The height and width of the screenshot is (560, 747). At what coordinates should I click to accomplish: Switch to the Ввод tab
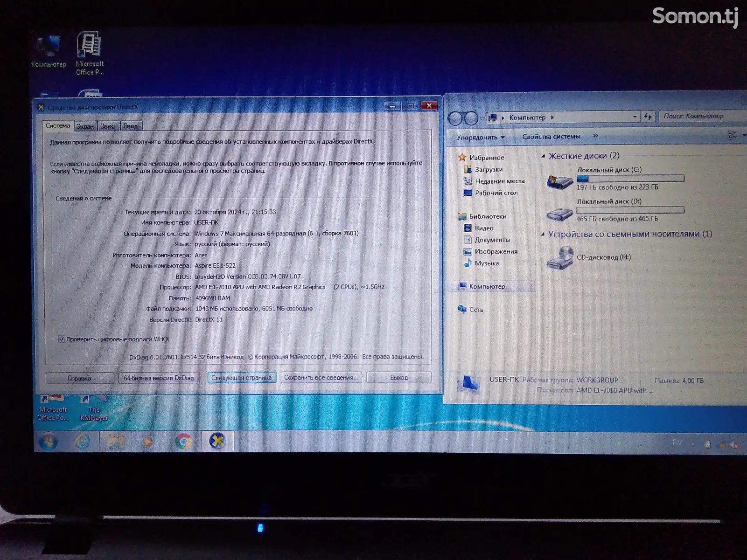click(131, 126)
